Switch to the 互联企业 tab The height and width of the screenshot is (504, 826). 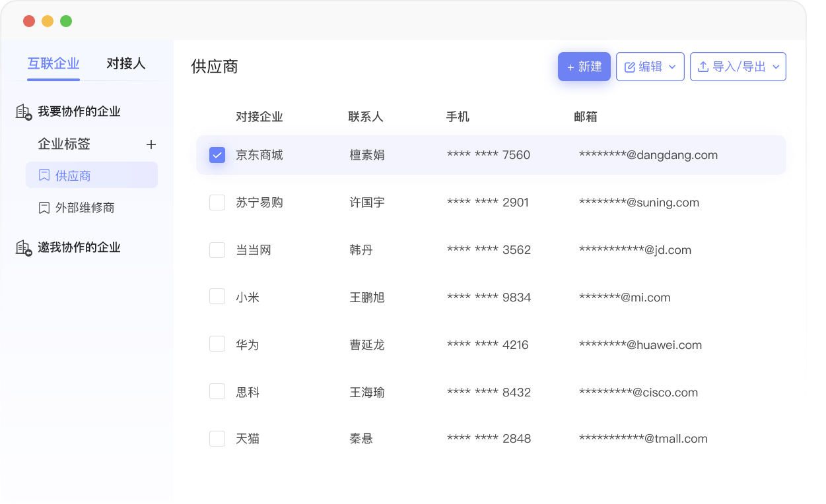(53, 63)
